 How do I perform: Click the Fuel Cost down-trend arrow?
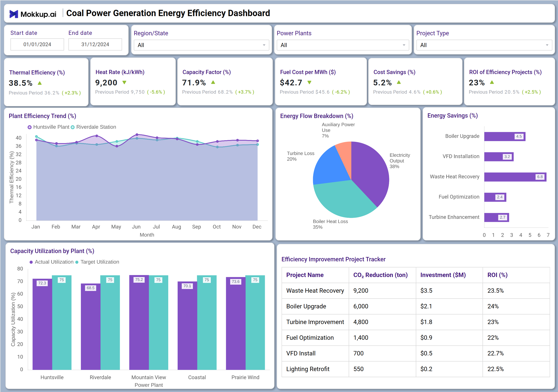(x=309, y=83)
